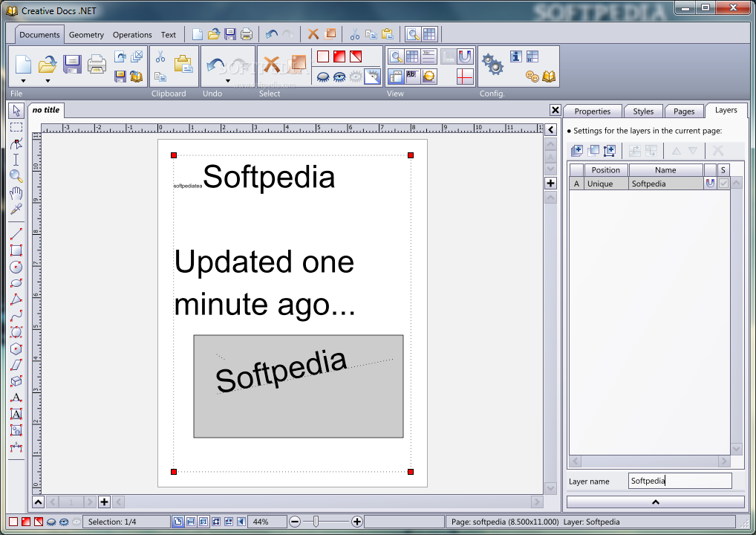756x535 pixels.
Task: Click the blue information icon in Config group
Action: [516, 56]
